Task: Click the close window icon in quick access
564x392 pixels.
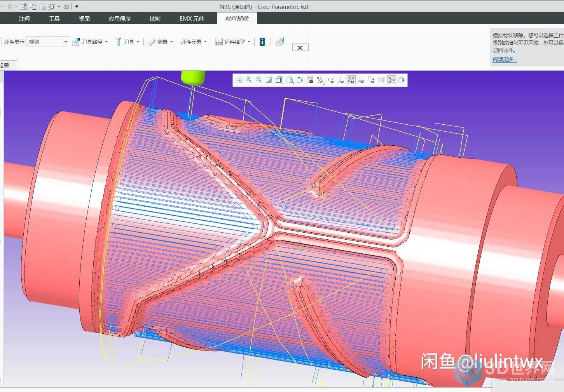Action: click(66, 7)
